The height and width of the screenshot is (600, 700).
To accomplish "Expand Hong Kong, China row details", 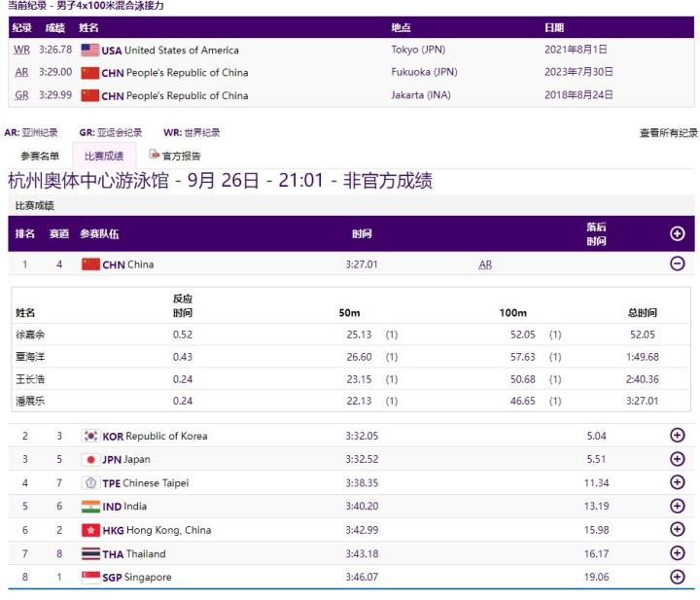I will tap(678, 530).
